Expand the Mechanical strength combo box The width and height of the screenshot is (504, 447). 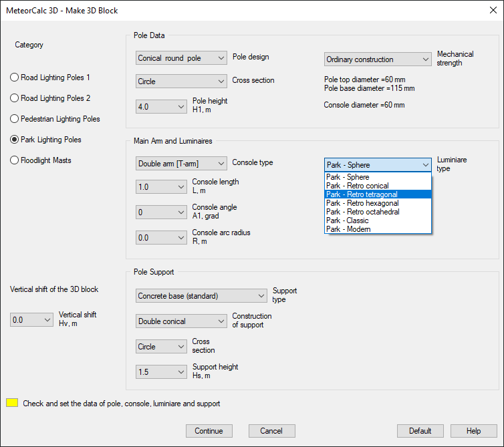(x=378, y=59)
